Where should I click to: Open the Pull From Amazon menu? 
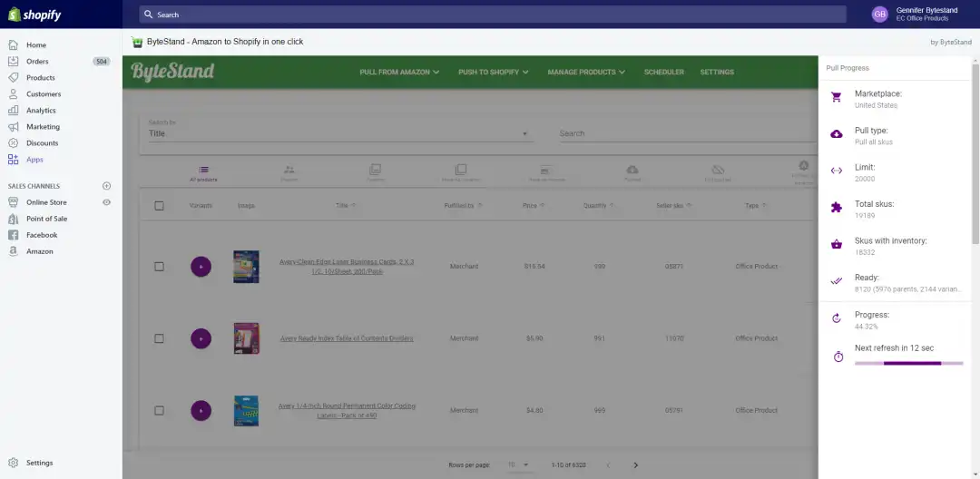click(399, 72)
